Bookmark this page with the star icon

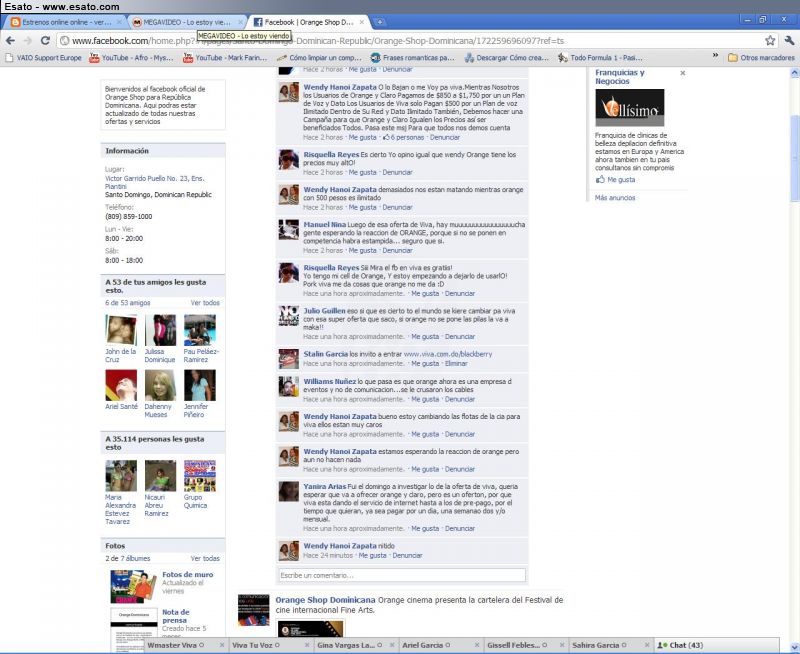pos(770,41)
